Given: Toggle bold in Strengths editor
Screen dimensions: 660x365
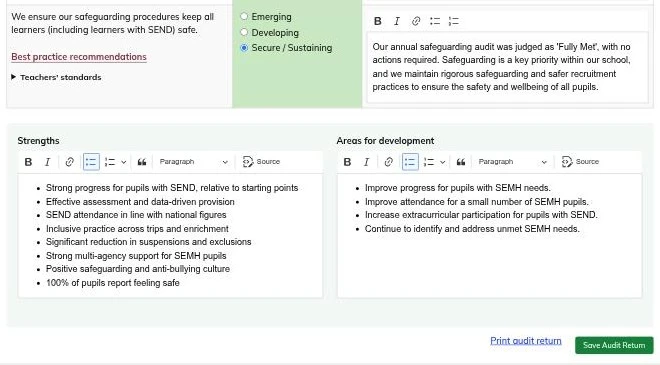Looking at the screenshot, I should 28,162.
